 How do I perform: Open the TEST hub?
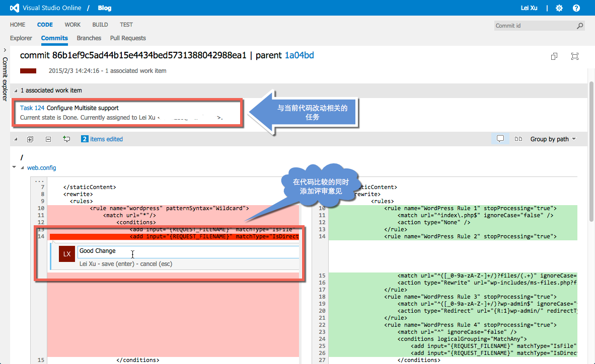click(x=126, y=25)
